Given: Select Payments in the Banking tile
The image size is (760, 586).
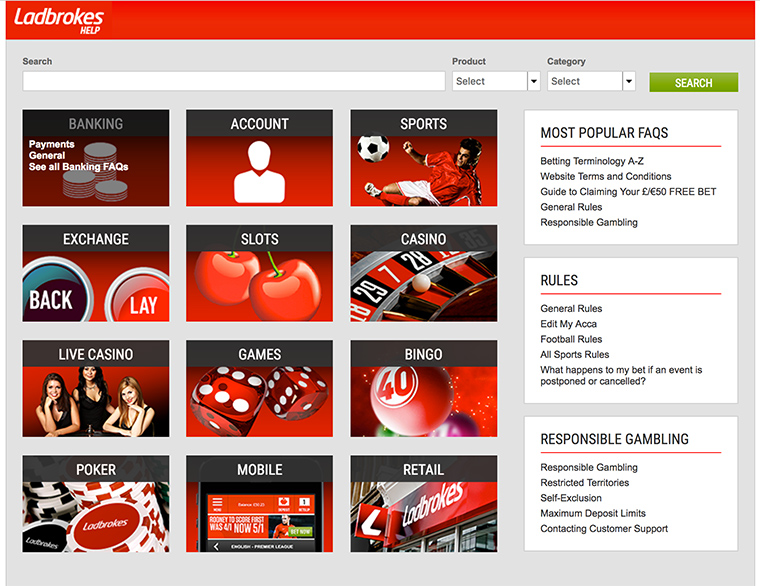Looking at the screenshot, I should tap(52, 144).
